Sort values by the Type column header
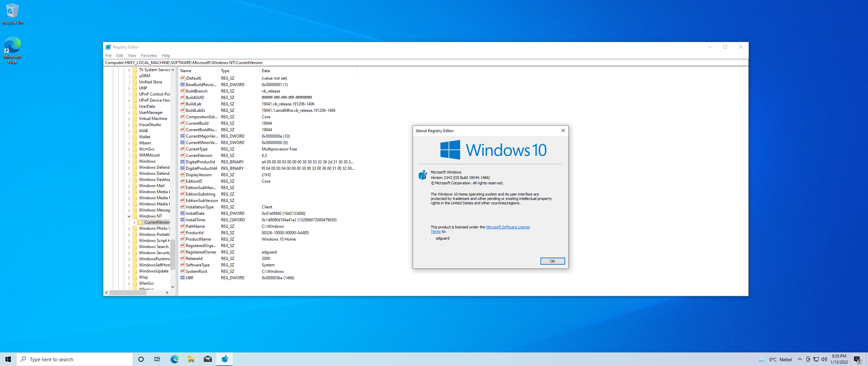The image size is (868, 366). (240, 71)
